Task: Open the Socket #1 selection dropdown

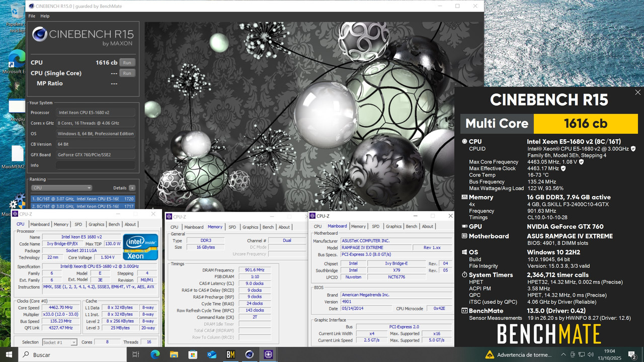Action: [x=59, y=342]
